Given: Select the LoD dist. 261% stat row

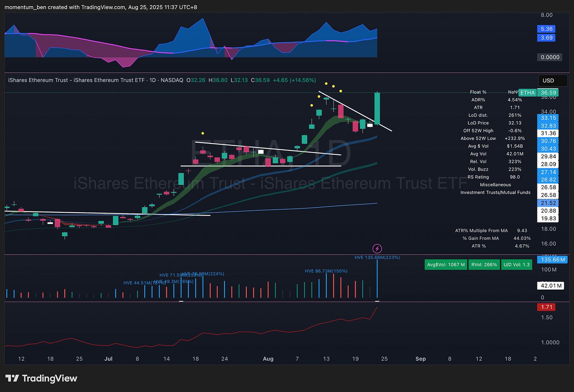Looking at the screenshot, I should tap(494, 115).
